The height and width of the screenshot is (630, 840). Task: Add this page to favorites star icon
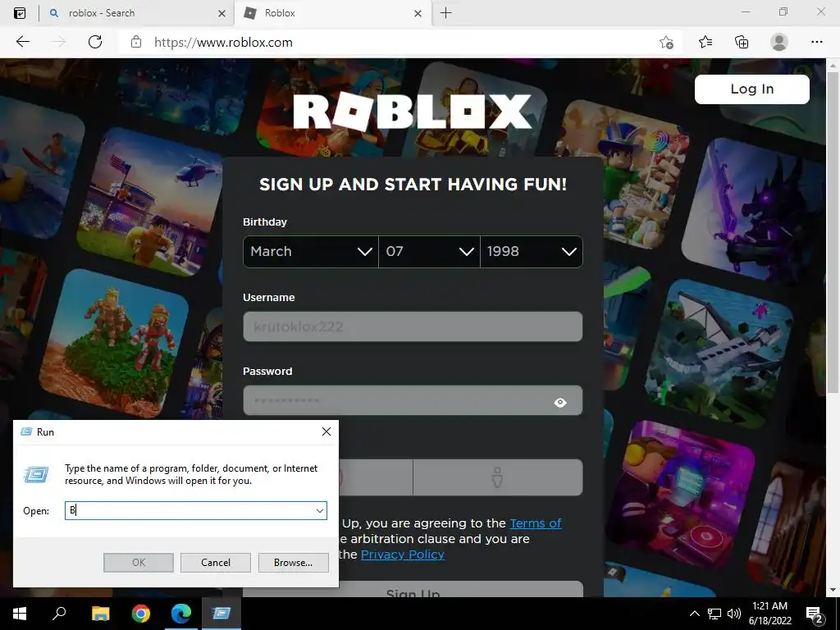pyautogui.click(x=666, y=43)
